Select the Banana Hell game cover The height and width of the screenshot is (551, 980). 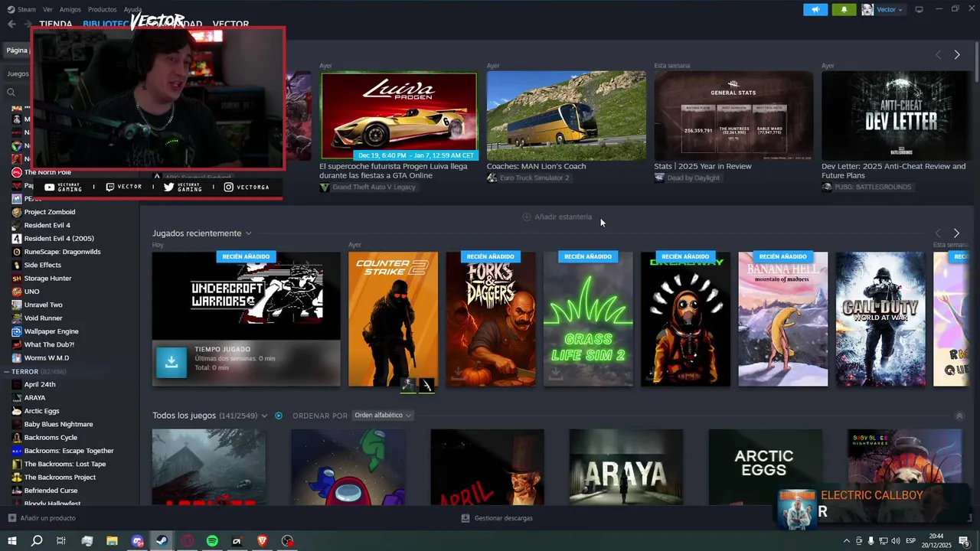click(x=782, y=319)
